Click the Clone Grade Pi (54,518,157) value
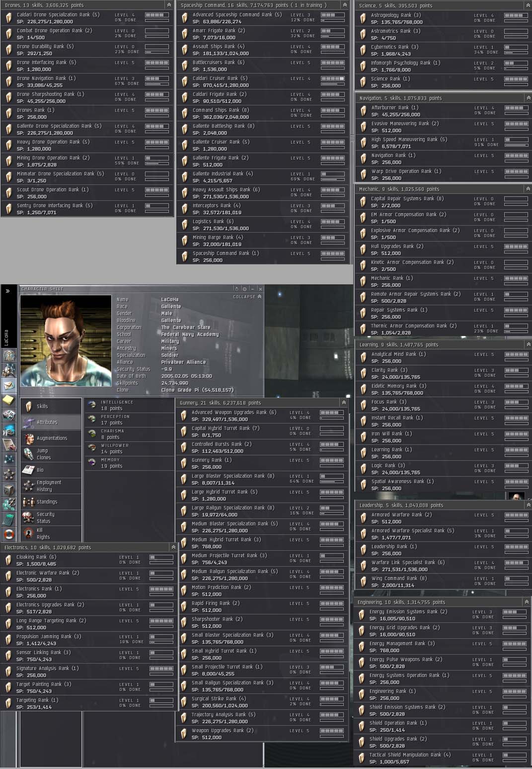Screen dimensions: 532x769 [197, 390]
